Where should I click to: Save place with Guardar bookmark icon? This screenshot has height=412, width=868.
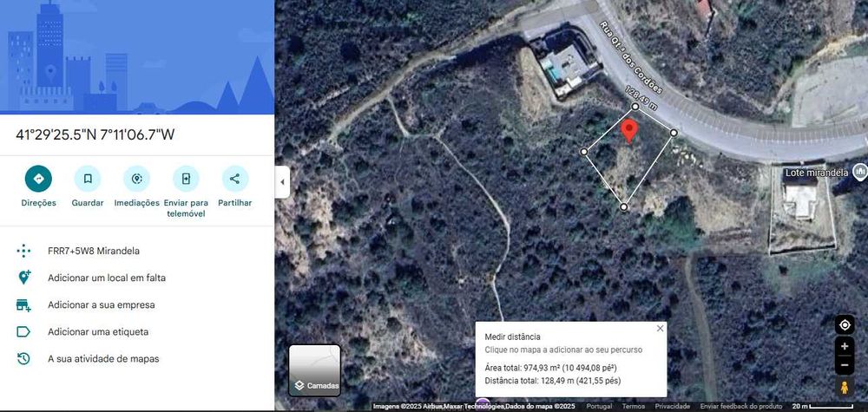[x=88, y=179]
